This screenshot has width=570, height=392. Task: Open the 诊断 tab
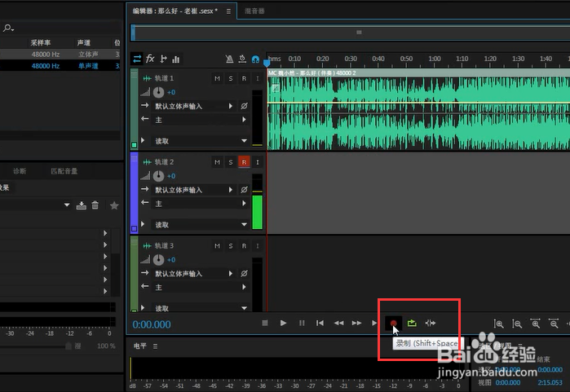click(20, 171)
